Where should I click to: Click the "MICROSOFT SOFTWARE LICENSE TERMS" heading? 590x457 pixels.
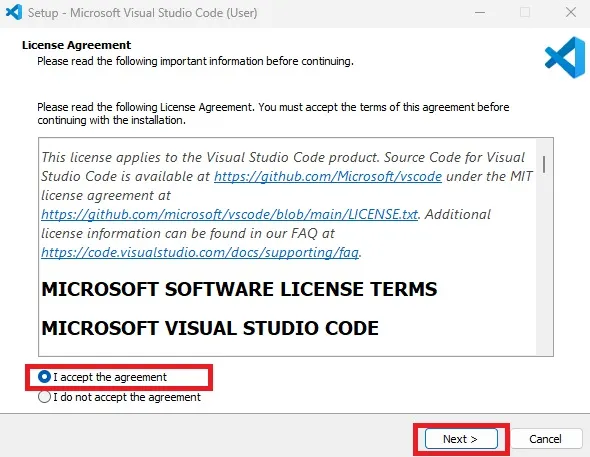tap(239, 289)
